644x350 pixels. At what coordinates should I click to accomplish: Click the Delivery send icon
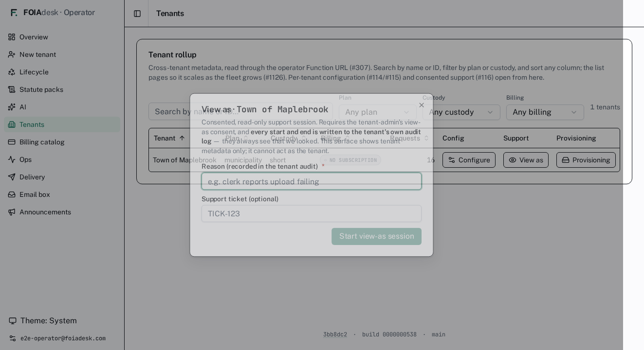[12, 177]
